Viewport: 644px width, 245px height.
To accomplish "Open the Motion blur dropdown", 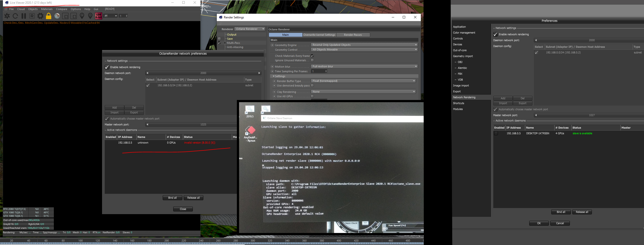I will click(x=364, y=67).
